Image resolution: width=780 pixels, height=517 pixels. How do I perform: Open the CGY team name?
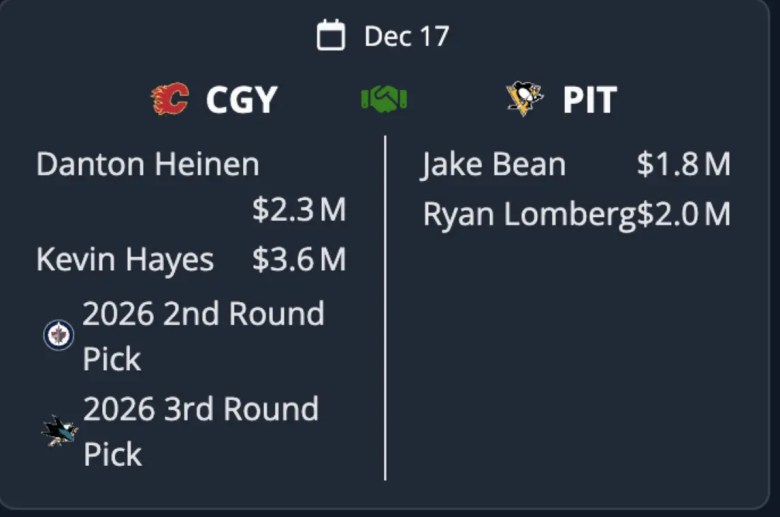(x=241, y=100)
